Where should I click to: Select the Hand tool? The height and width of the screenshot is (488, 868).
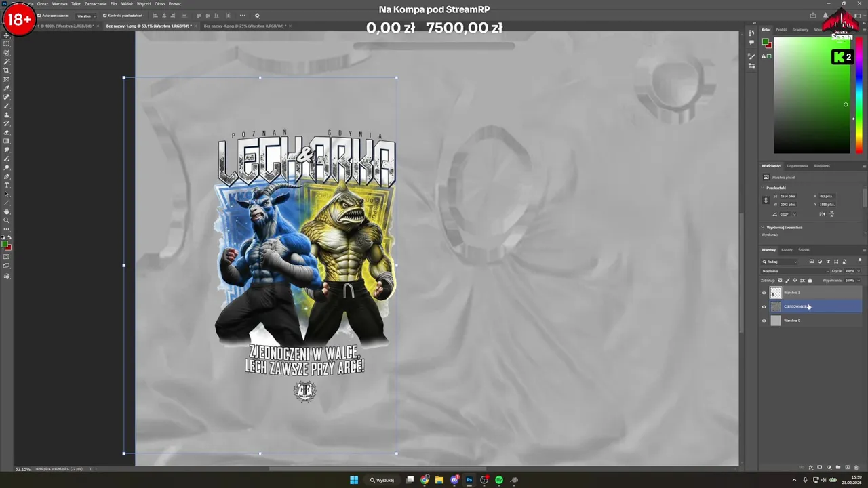7,211
